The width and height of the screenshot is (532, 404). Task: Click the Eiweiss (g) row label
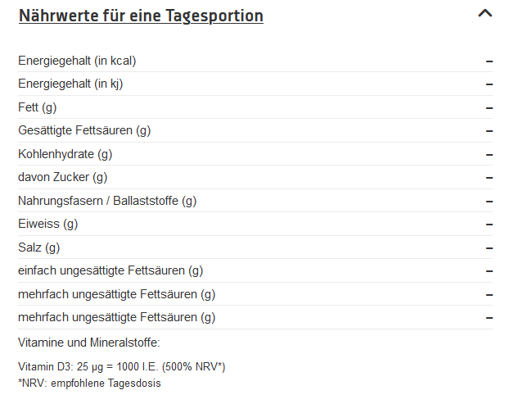[x=47, y=224]
